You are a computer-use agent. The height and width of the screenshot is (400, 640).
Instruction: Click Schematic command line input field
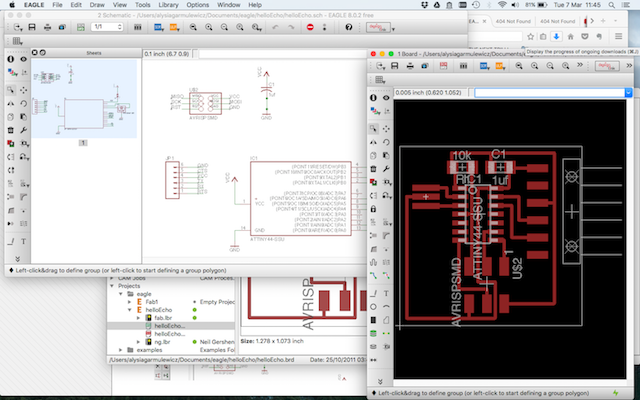coord(282,54)
